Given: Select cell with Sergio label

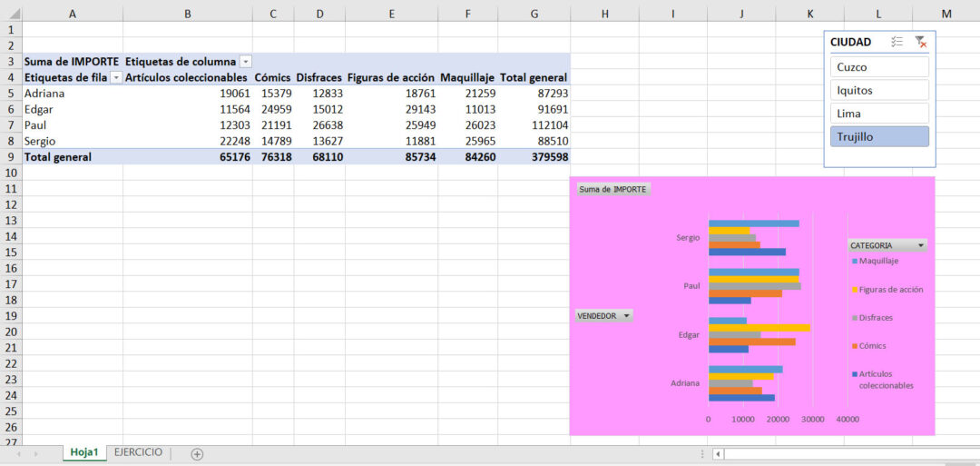Looking at the screenshot, I should 73,142.
